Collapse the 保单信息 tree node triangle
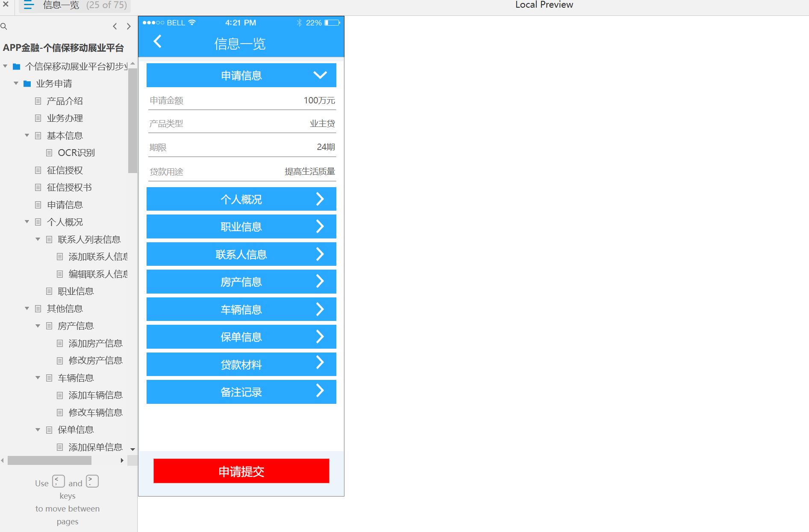This screenshot has height=532, width=809. click(38, 430)
